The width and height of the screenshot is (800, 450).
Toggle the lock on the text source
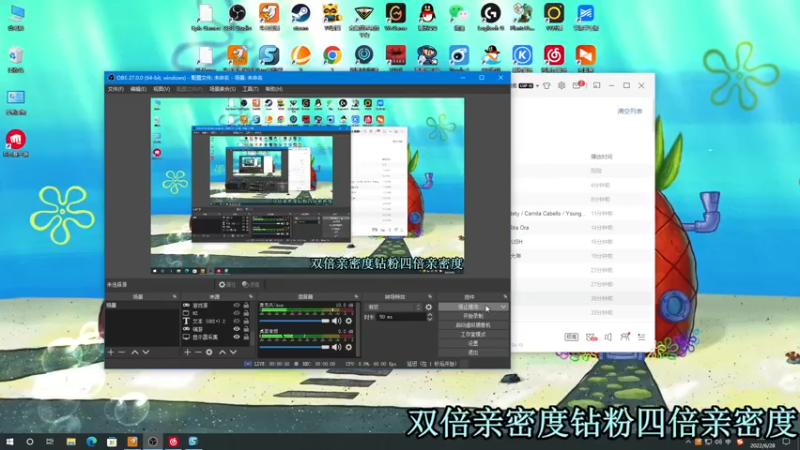point(246,321)
